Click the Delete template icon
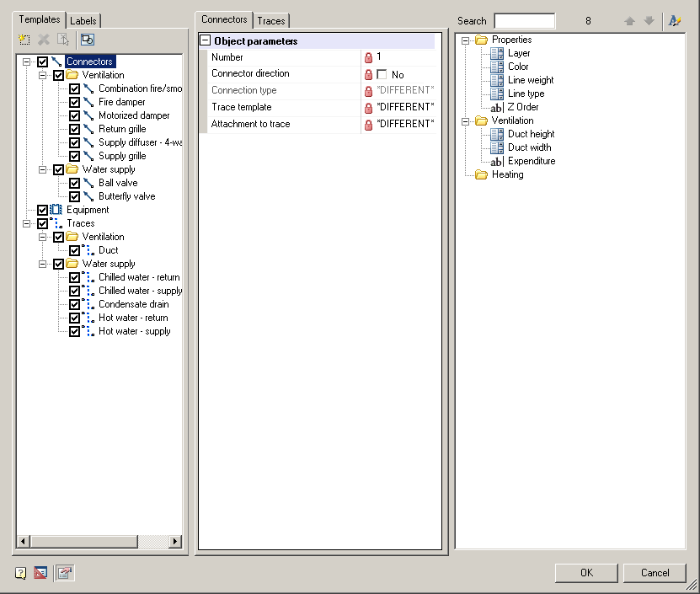The image size is (700, 594). (43, 39)
